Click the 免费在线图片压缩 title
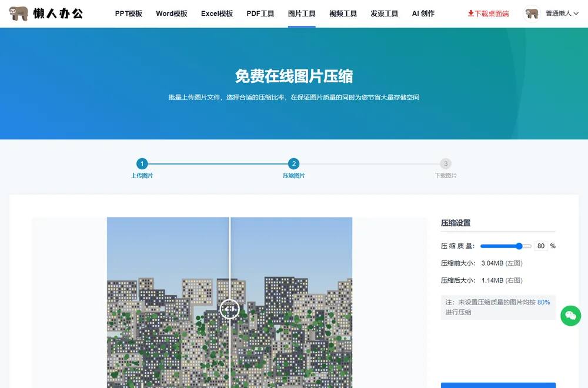This screenshot has width=588, height=388. 294,76
